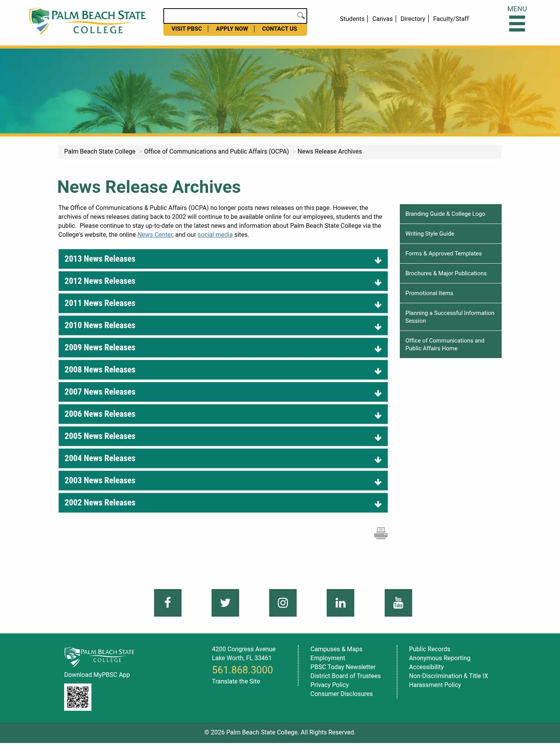This screenshot has height=750, width=560.
Task: Click the footer Palm Beach State College logo
Action: [x=99, y=657]
